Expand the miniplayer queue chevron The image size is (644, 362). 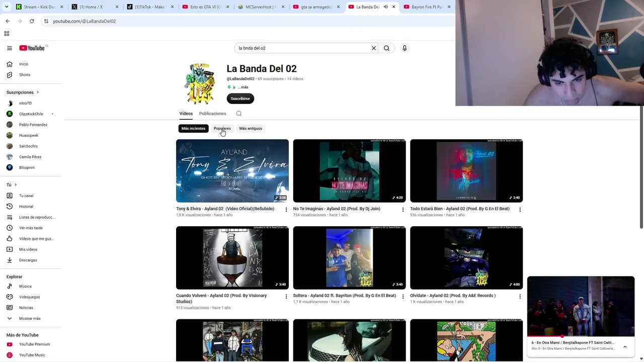(625, 347)
